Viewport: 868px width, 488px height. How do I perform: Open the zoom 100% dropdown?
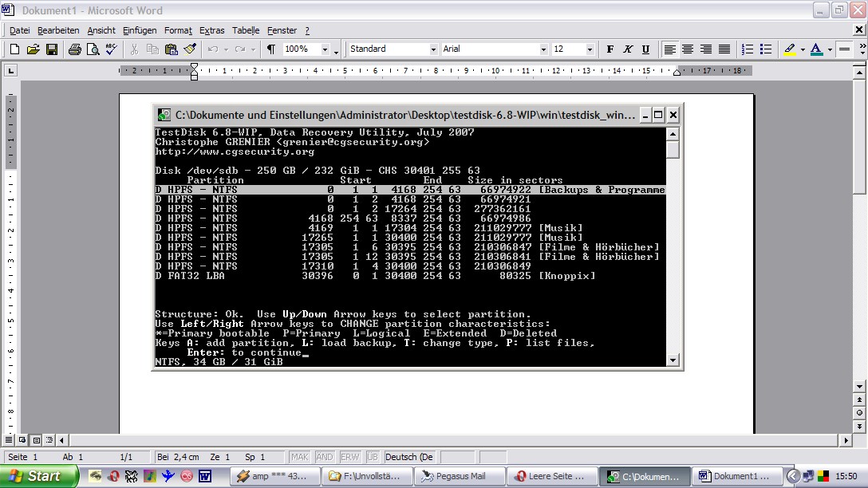pyautogui.click(x=325, y=49)
